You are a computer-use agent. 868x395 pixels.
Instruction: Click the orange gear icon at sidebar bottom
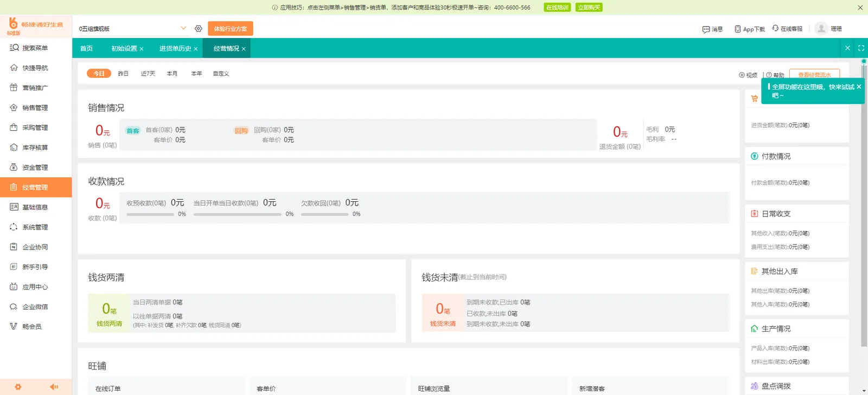pos(18,387)
